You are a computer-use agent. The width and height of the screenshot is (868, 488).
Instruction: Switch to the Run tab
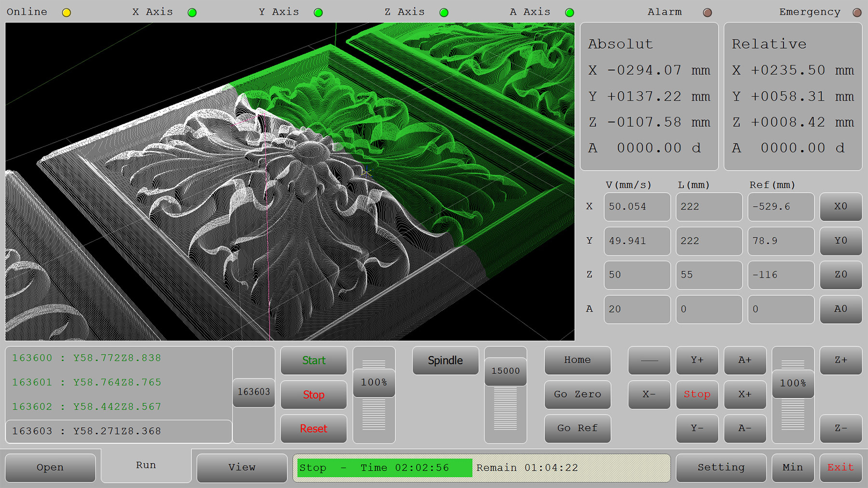tap(146, 465)
